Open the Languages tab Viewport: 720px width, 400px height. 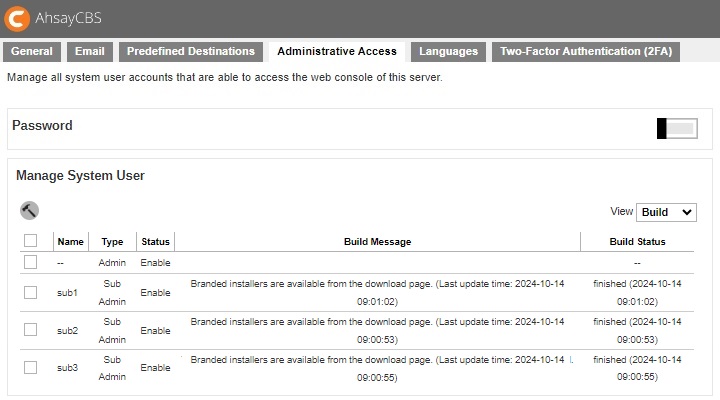tap(448, 52)
